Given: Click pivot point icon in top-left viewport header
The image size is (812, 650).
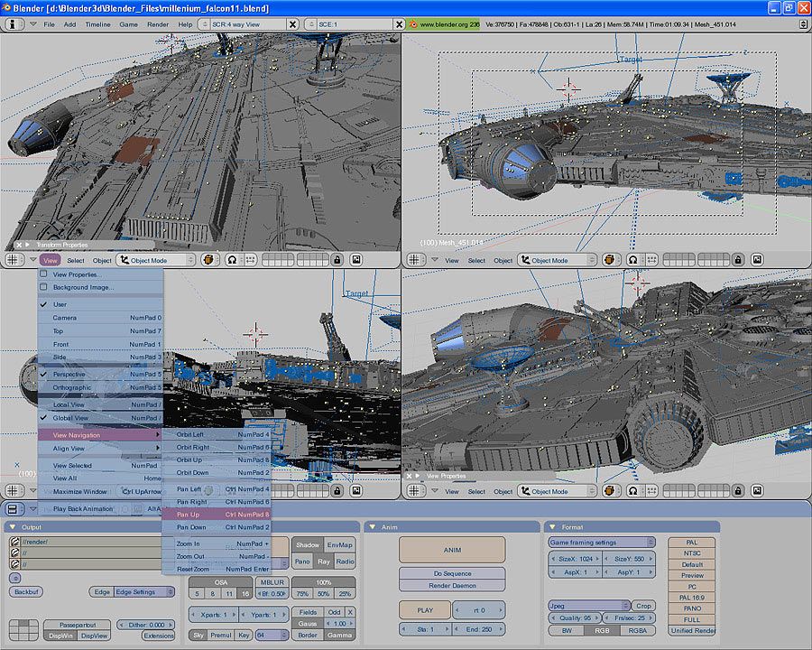Looking at the screenshot, I should pyautogui.click(x=232, y=260).
